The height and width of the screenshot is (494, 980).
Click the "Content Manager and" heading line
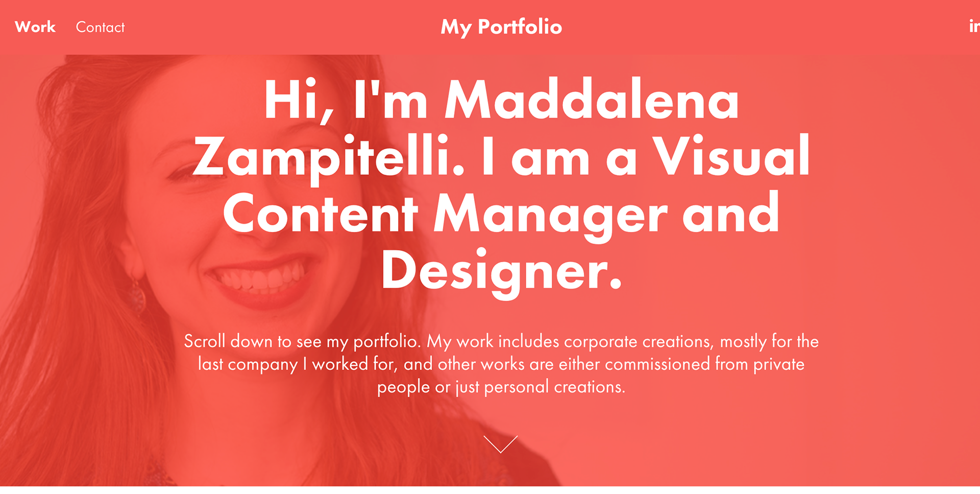tap(501, 215)
